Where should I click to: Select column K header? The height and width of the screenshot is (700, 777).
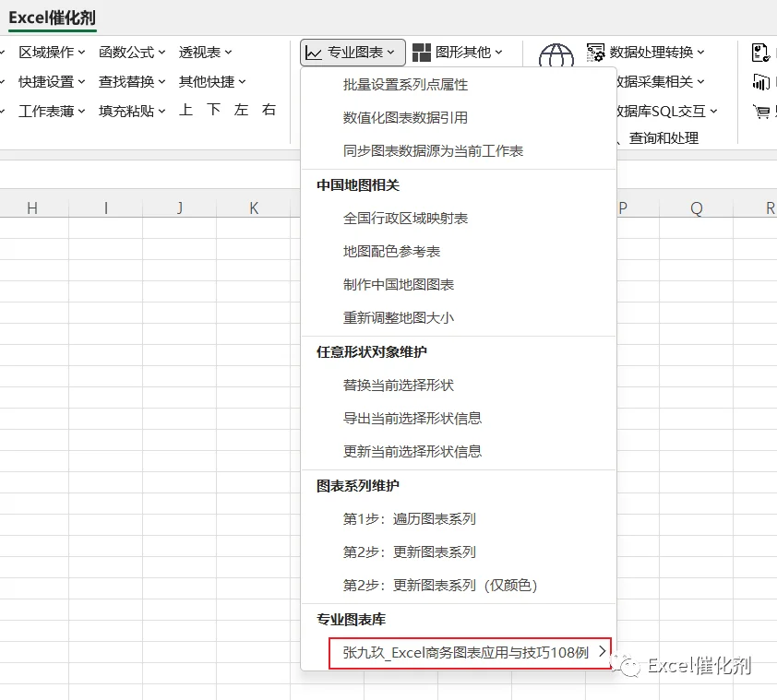254,208
